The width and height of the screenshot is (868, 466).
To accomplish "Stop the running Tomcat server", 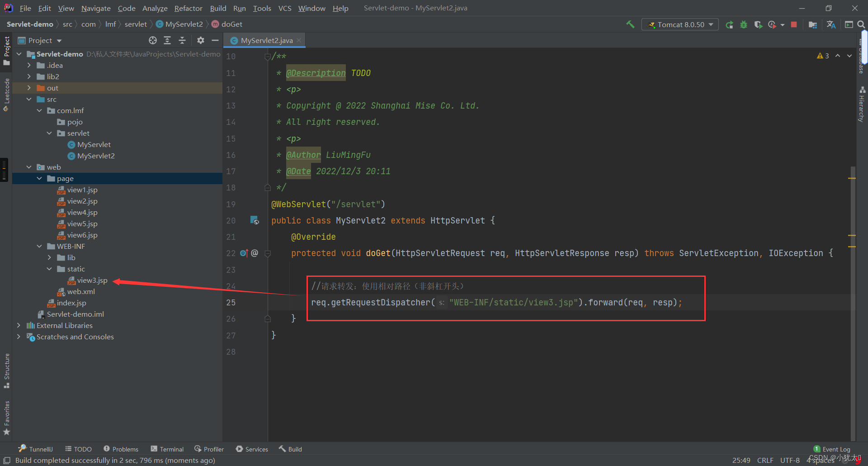I will (x=794, y=24).
